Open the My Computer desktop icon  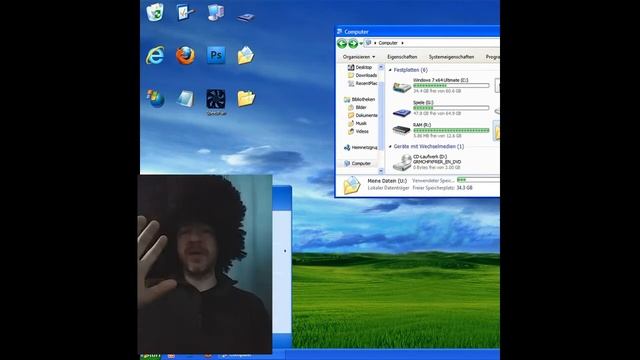216,12
